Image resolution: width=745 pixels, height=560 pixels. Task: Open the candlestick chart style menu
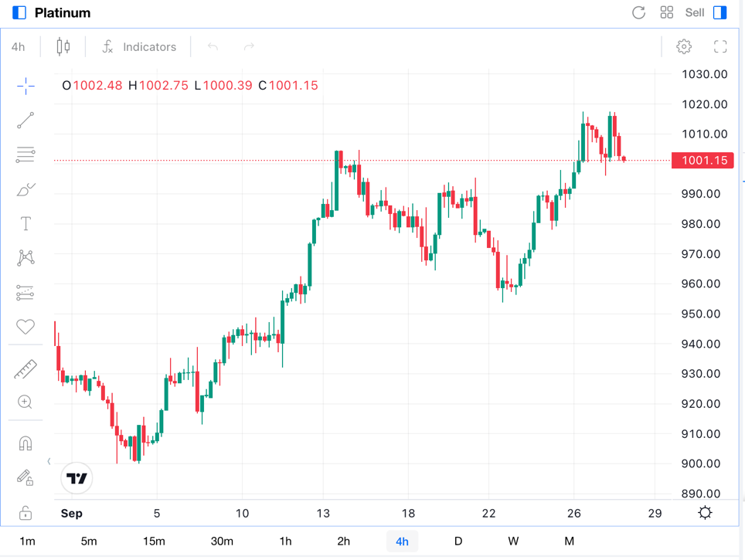[x=63, y=47]
